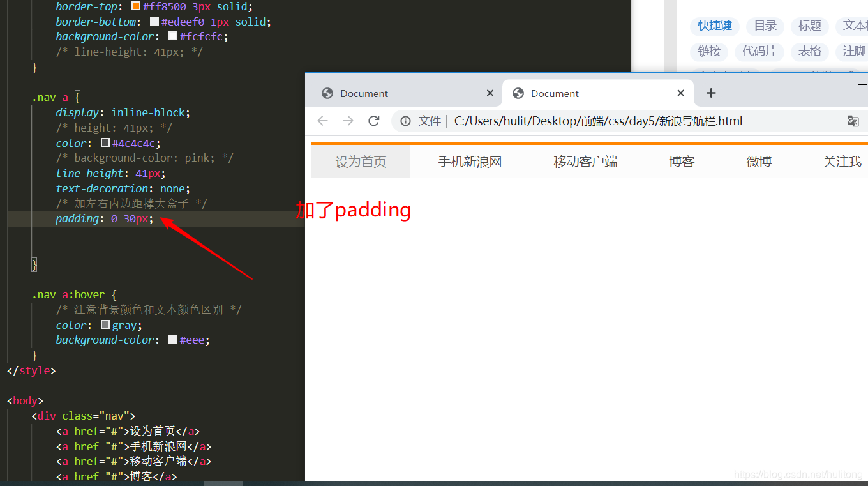
Task: Open the 设为首页 nav link
Action: pyautogui.click(x=361, y=162)
